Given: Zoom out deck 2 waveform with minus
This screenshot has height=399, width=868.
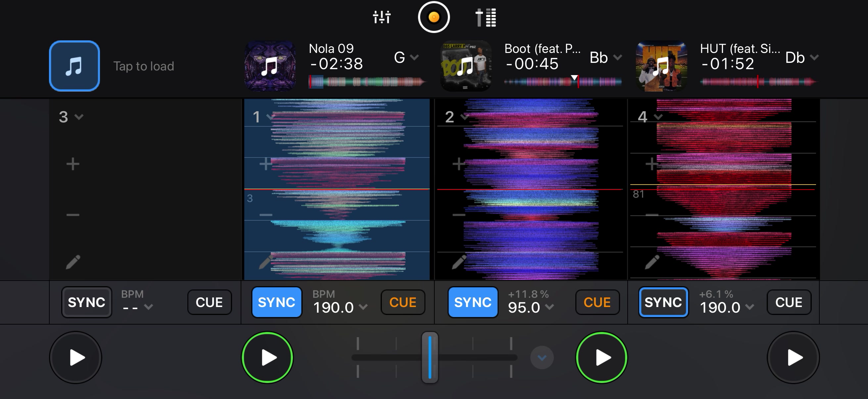Looking at the screenshot, I should [x=458, y=215].
